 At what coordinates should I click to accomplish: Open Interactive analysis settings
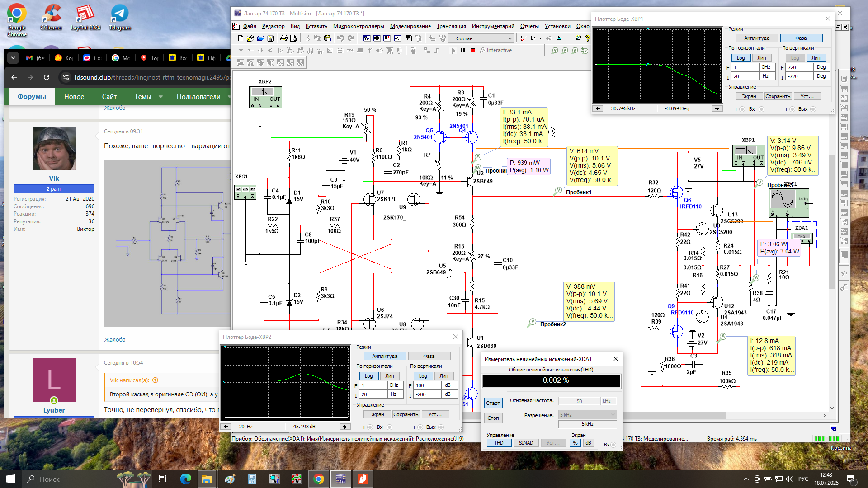pyautogui.click(x=495, y=51)
